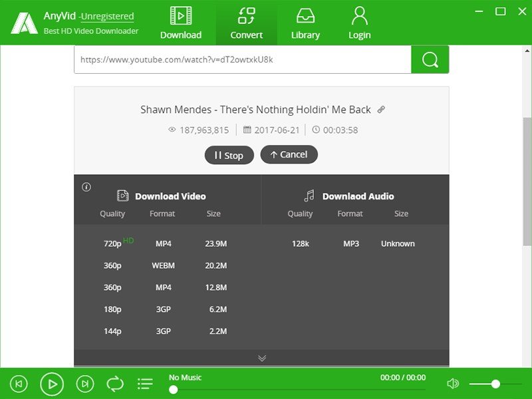The width and height of the screenshot is (532, 399).
Task: Click the Unregistered link
Action: pyautogui.click(x=108, y=16)
